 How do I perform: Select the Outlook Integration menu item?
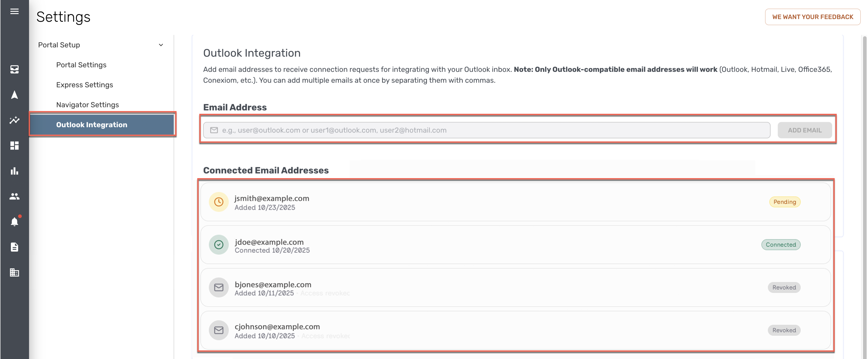click(x=92, y=124)
